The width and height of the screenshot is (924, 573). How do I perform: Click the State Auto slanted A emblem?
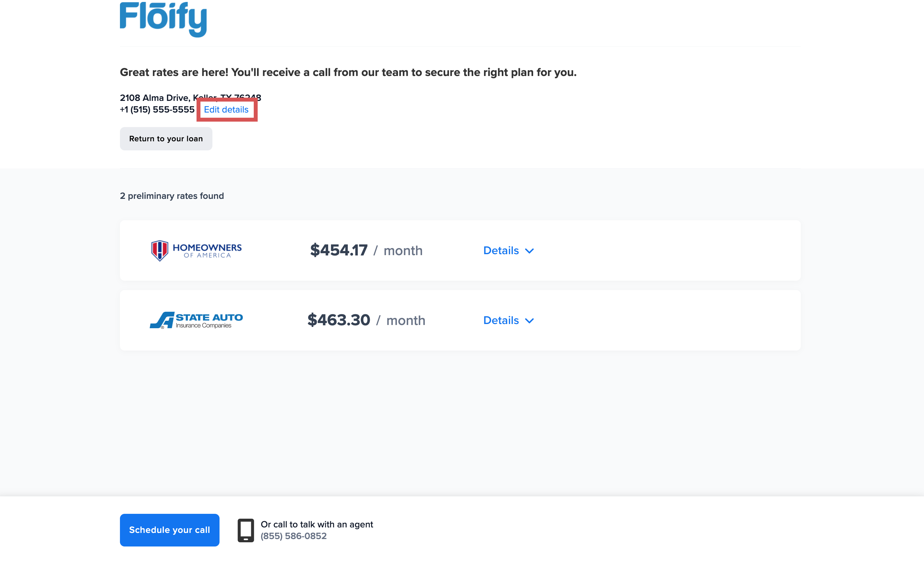click(162, 320)
